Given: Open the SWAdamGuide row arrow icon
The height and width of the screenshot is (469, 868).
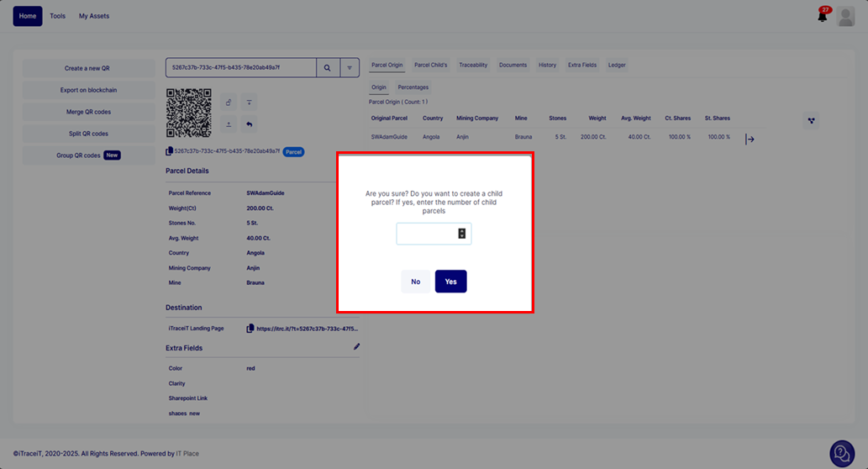Looking at the screenshot, I should 750,140.
